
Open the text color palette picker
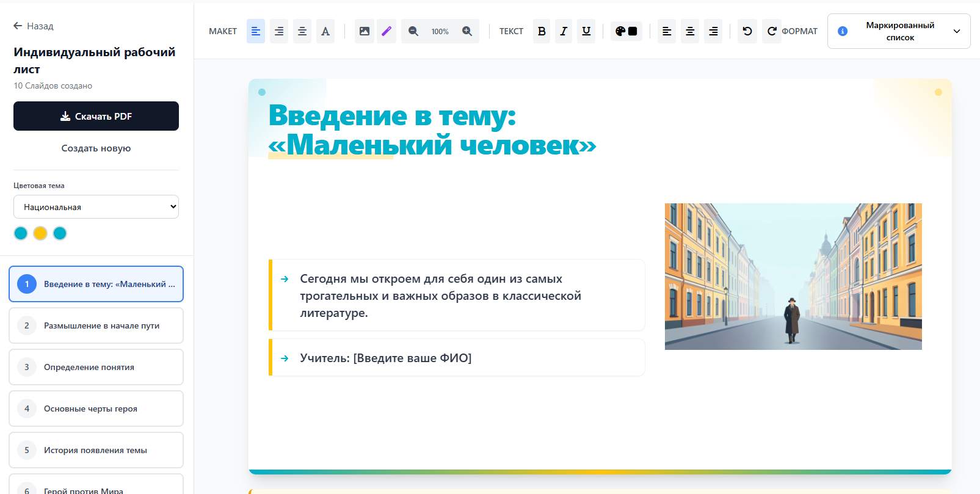pos(626,31)
